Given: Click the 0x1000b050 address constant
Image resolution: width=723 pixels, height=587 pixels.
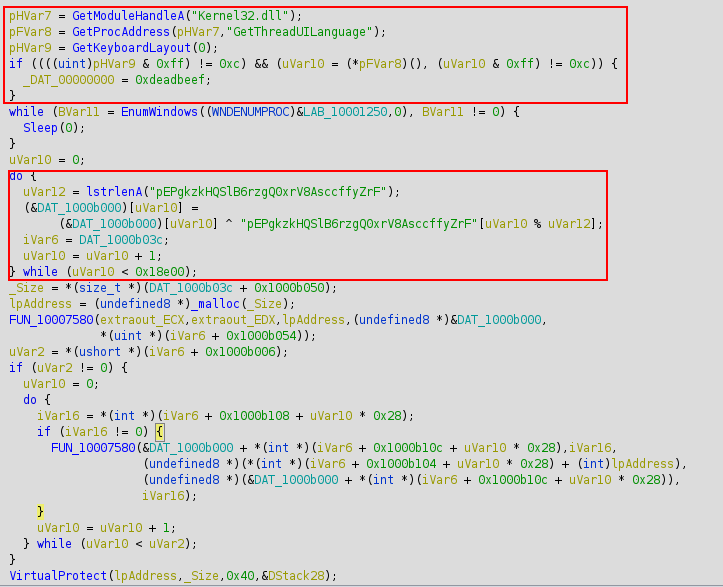Looking at the screenshot, I should point(289,288).
